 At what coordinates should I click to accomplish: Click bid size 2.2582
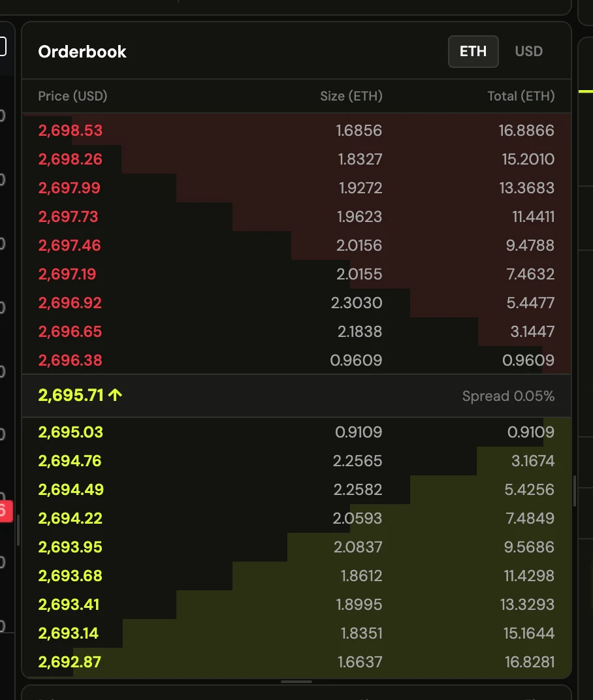358,490
